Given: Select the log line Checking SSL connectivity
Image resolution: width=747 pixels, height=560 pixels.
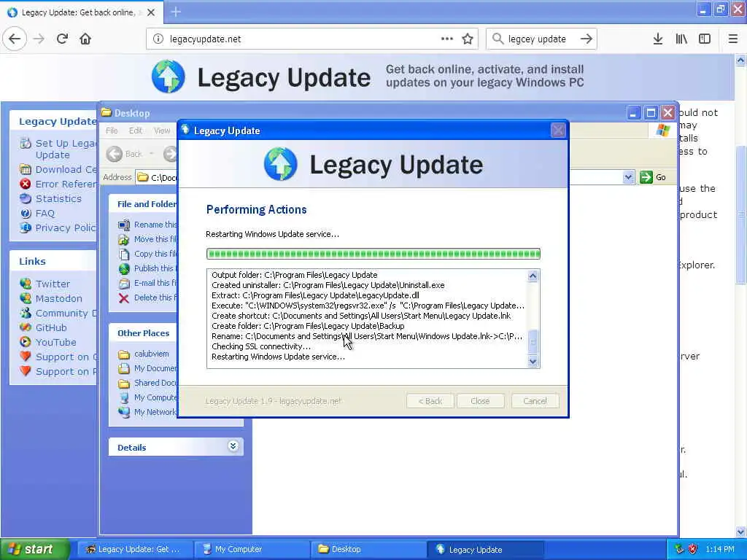Looking at the screenshot, I should pyautogui.click(x=261, y=346).
